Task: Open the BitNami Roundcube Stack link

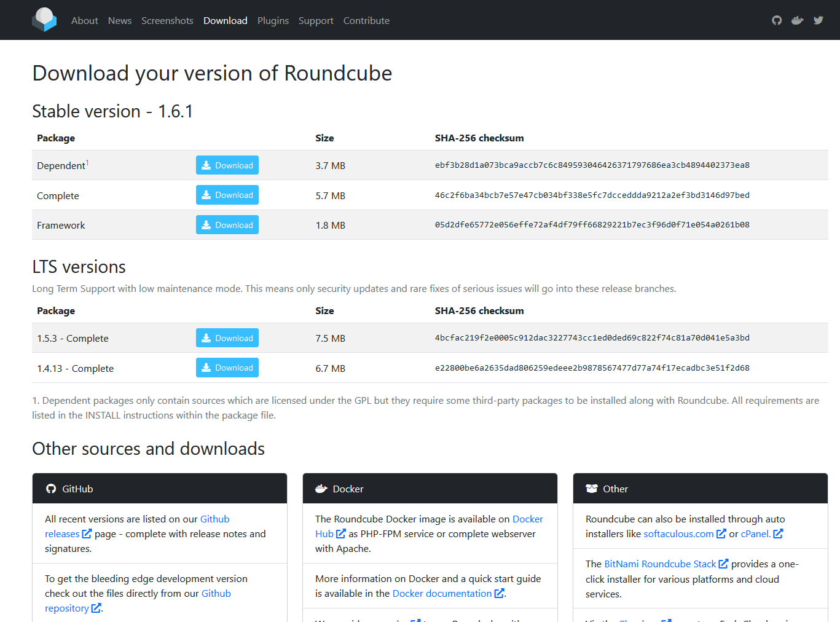Action: pyautogui.click(x=660, y=564)
